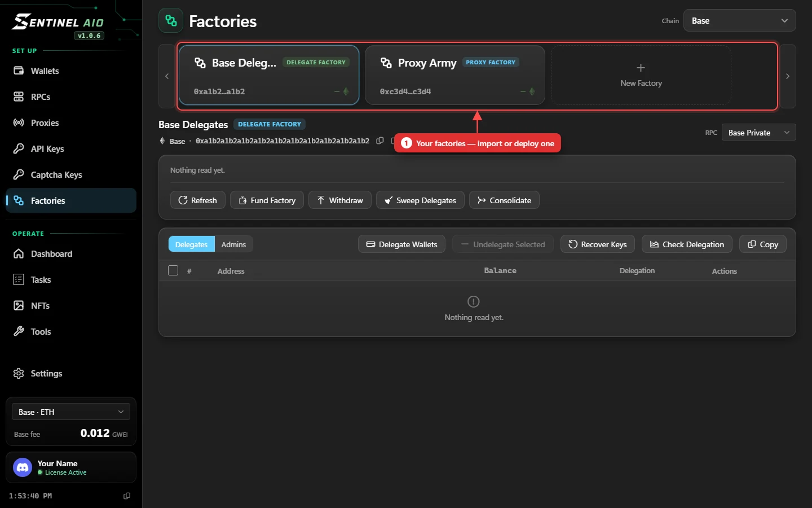This screenshot has width=812, height=508.
Task: Click Check Delegation button
Action: coord(687,244)
